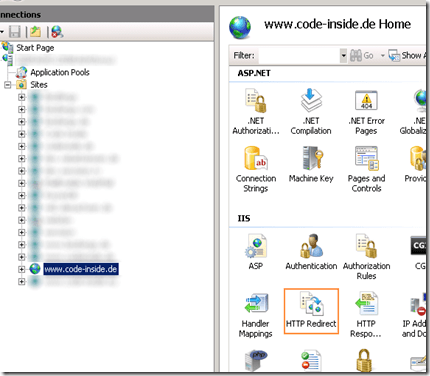Open Pages and Controls settings
The width and height of the screenshot is (430, 376).
(x=366, y=169)
